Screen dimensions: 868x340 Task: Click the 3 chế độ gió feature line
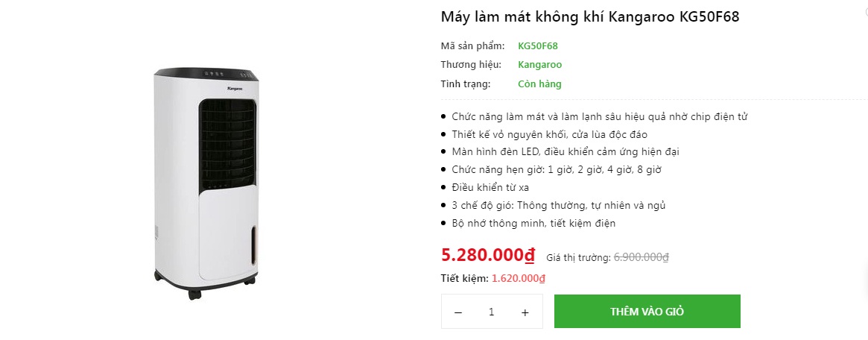coord(558,205)
